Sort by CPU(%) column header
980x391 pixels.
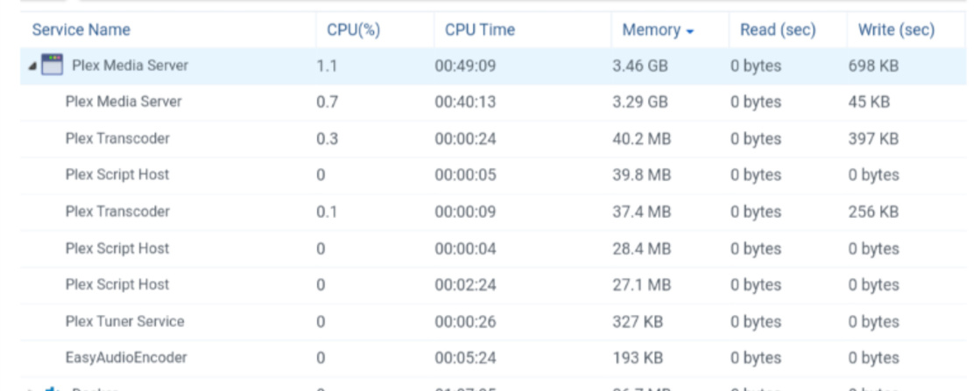pyautogui.click(x=353, y=30)
